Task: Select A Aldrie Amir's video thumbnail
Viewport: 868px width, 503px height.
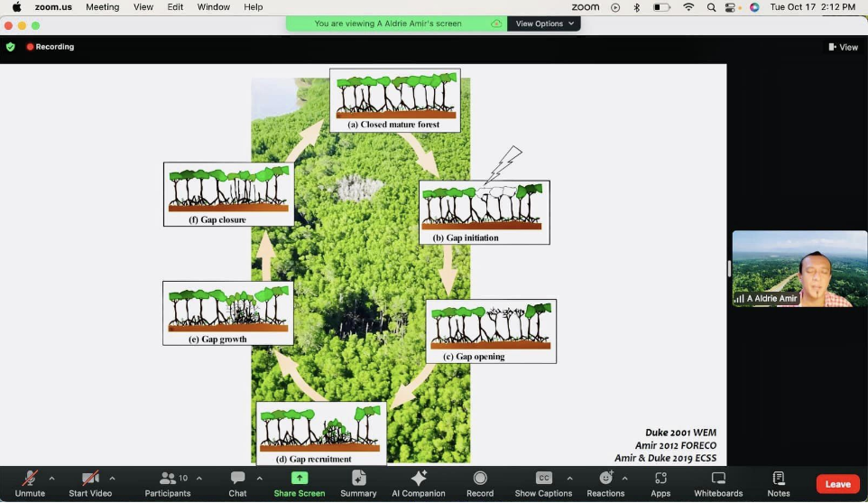Action: (x=799, y=269)
